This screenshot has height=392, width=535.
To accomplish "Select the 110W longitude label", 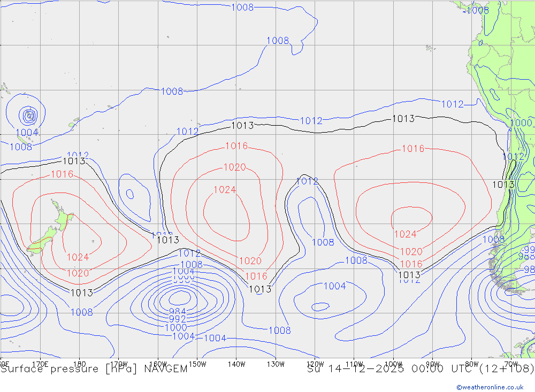I will [354, 364].
